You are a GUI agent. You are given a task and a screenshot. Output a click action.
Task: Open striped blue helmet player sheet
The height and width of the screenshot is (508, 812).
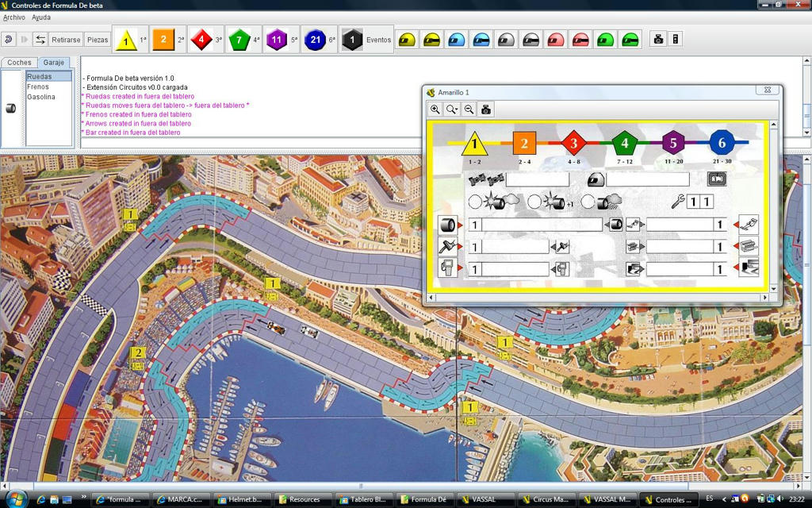481,40
